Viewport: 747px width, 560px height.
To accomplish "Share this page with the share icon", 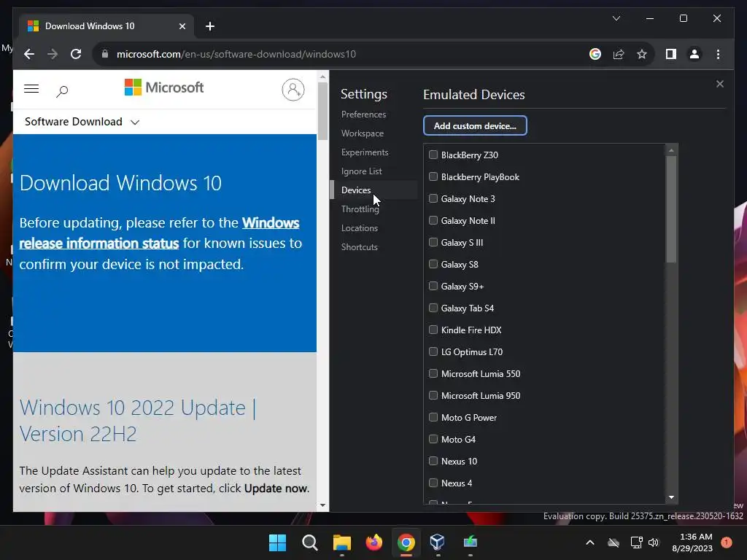I will [x=619, y=54].
